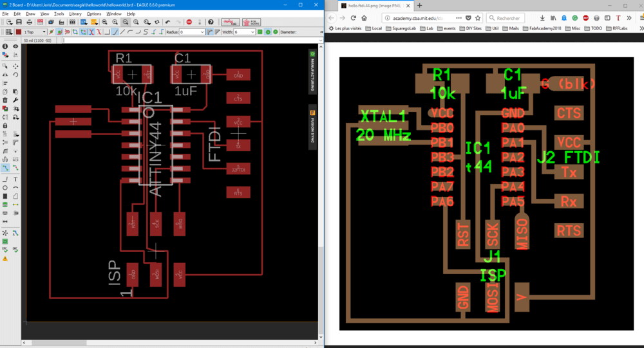Image resolution: width=644 pixels, height=348 pixels.
Task: Open the Edit menu in EAGLE
Action: [x=17, y=14]
